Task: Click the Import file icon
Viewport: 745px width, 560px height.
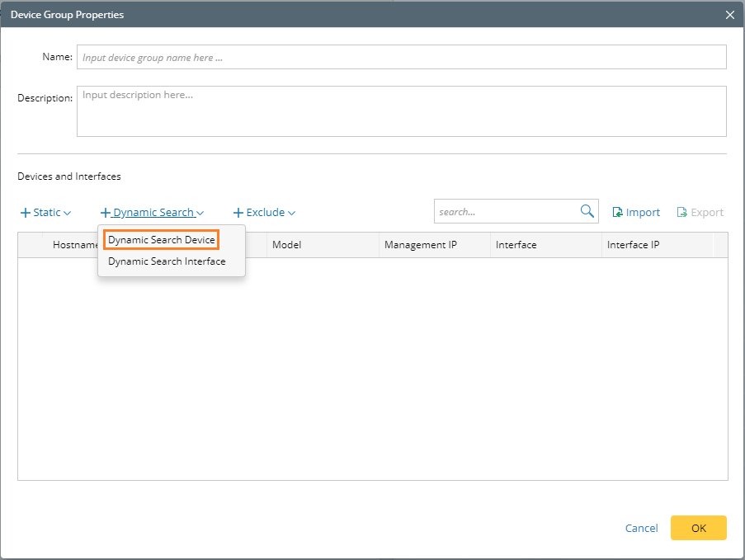Action: click(617, 213)
